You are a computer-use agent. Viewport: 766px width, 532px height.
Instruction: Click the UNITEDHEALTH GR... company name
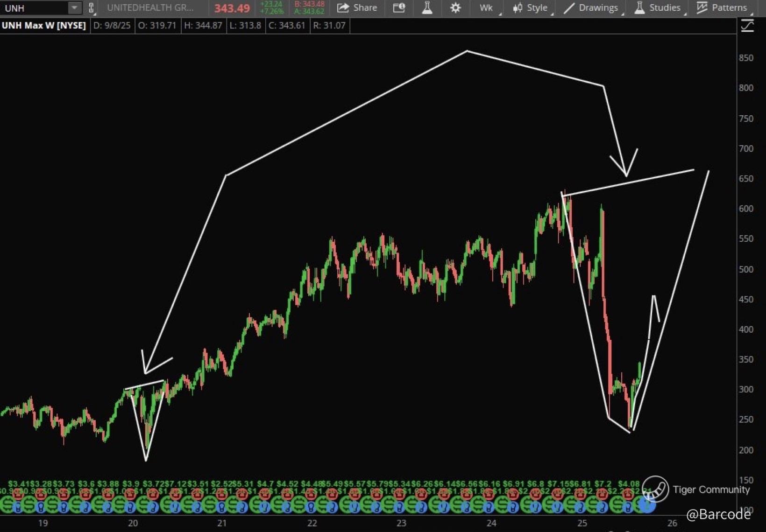click(x=150, y=7)
